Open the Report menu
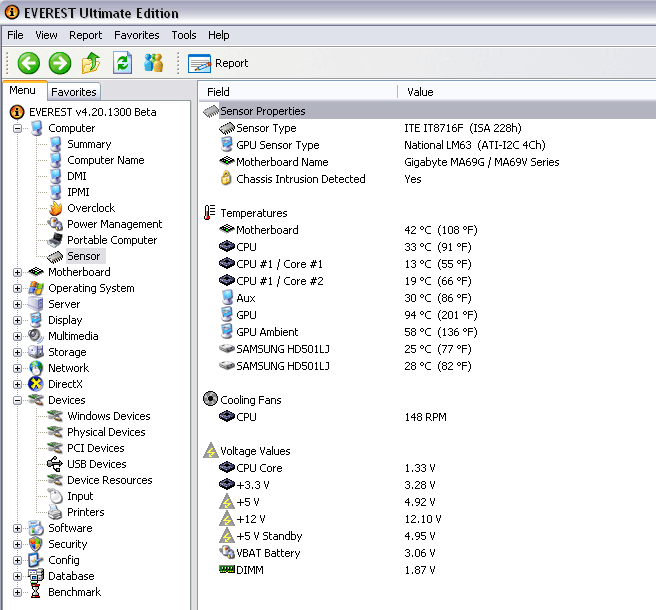Image resolution: width=656 pixels, height=610 pixels. (x=85, y=35)
